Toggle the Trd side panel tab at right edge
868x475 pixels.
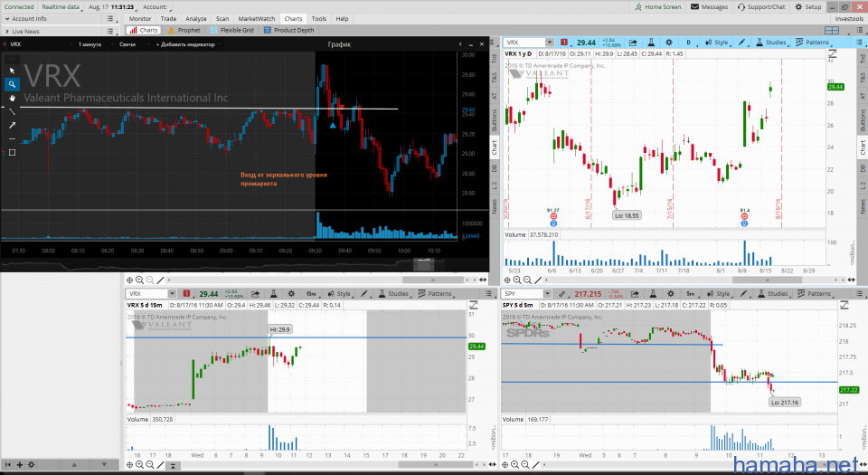(x=863, y=58)
